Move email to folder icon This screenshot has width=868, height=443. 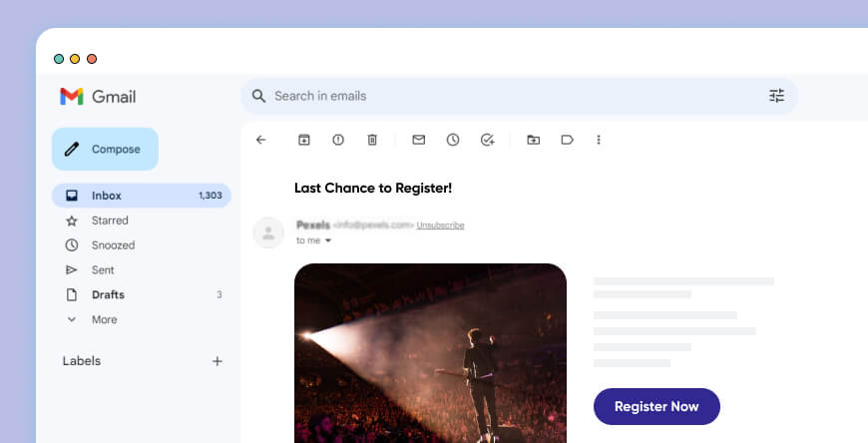pyautogui.click(x=534, y=140)
